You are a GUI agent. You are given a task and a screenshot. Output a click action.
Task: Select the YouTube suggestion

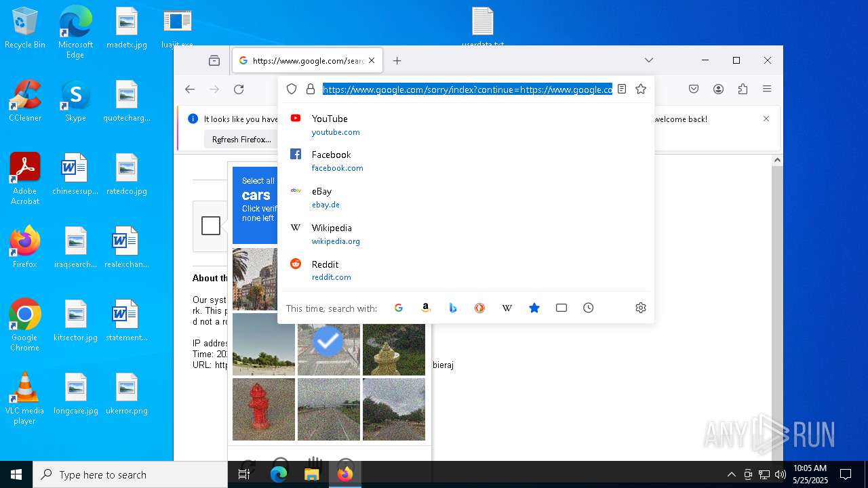point(466,125)
